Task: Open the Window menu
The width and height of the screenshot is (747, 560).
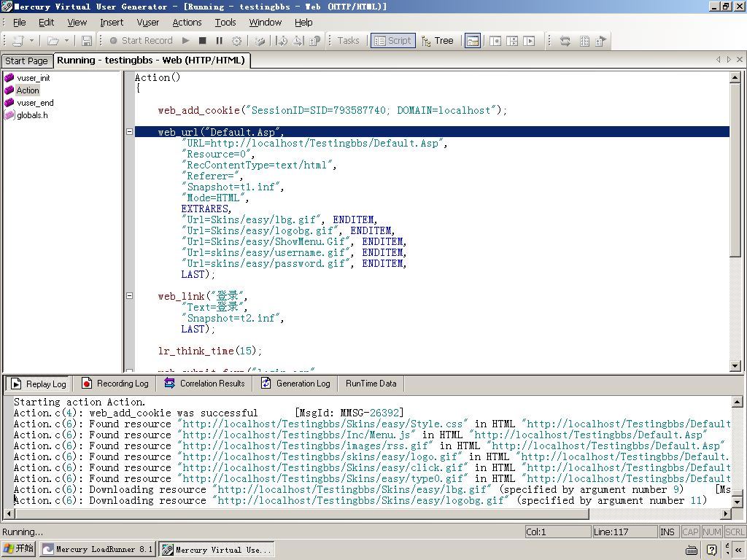Action: click(x=266, y=23)
